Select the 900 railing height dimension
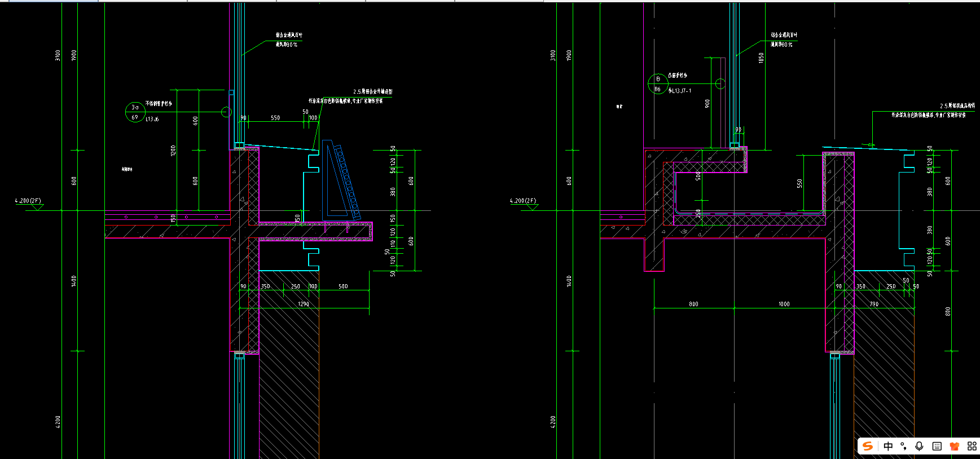This screenshot has height=459, width=980. 707,104
